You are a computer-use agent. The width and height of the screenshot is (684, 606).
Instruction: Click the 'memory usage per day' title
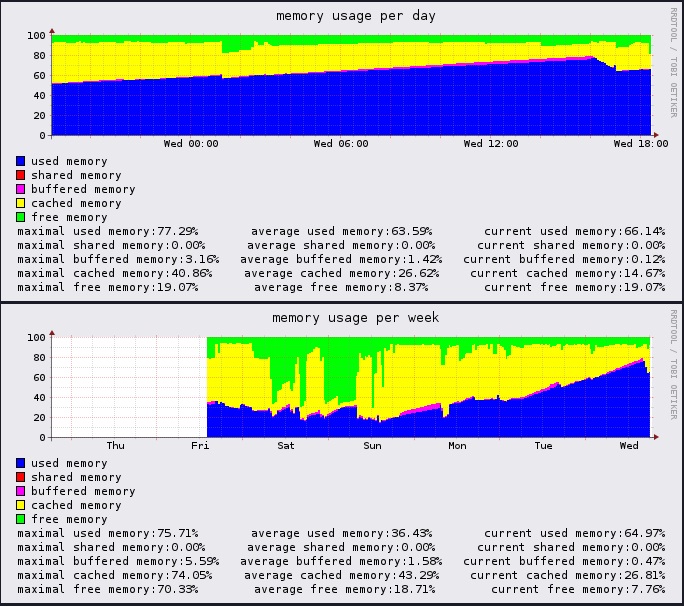pyautogui.click(x=356, y=16)
